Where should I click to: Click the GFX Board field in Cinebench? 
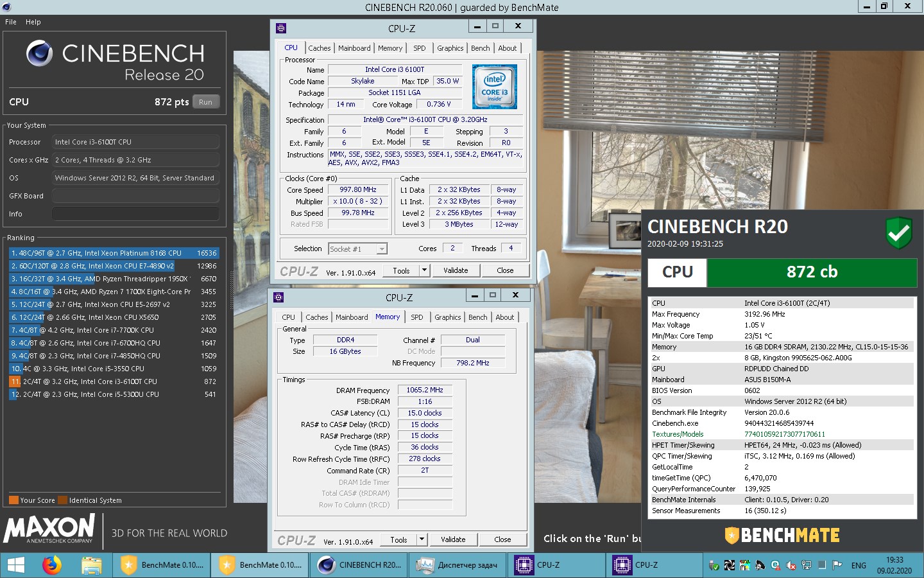(135, 196)
